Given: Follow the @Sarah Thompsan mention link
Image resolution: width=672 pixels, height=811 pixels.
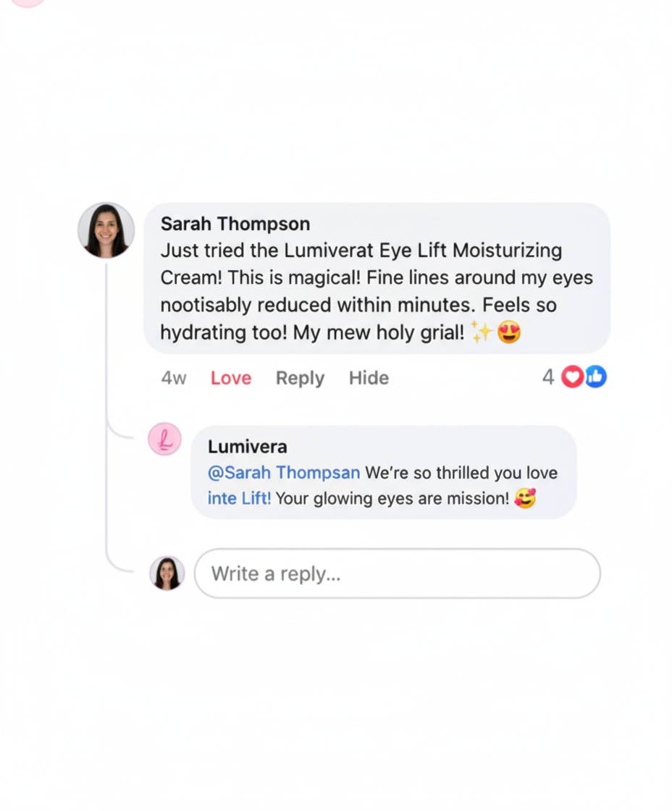Looking at the screenshot, I should (x=283, y=472).
